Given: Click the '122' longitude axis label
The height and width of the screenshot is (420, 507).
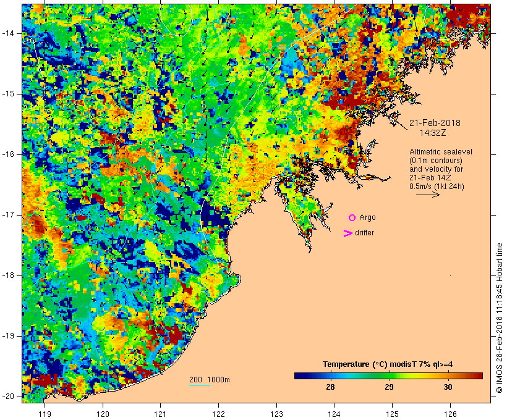Looking at the screenshot, I should pyautogui.click(x=218, y=414).
